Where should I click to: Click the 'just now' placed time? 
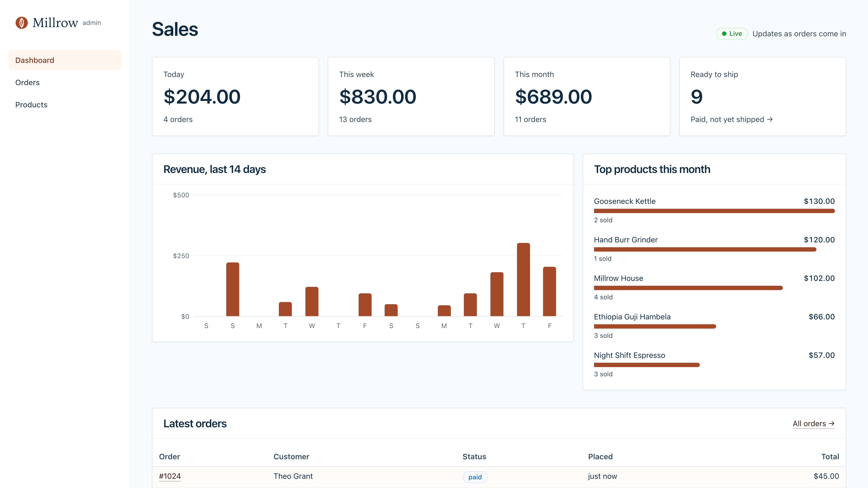603,476
